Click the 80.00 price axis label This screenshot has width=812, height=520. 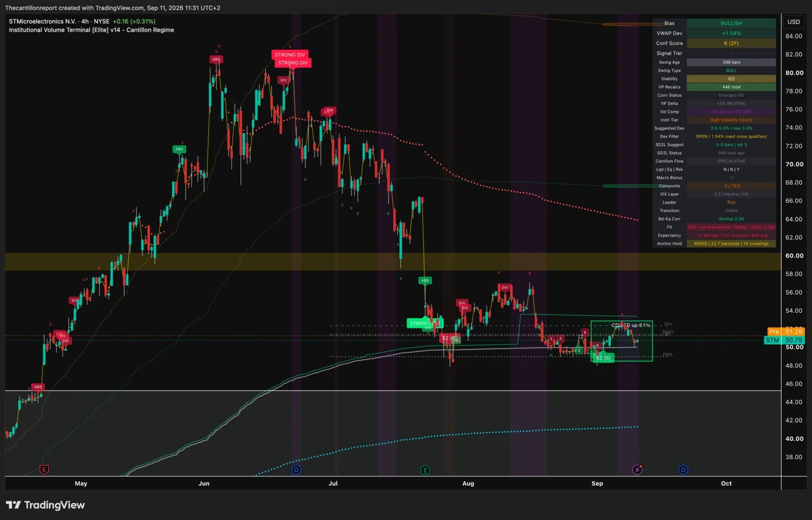pyautogui.click(x=794, y=73)
